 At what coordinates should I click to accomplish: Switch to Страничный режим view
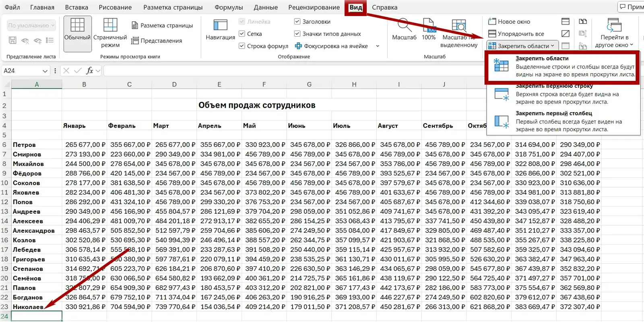click(x=110, y=34)
